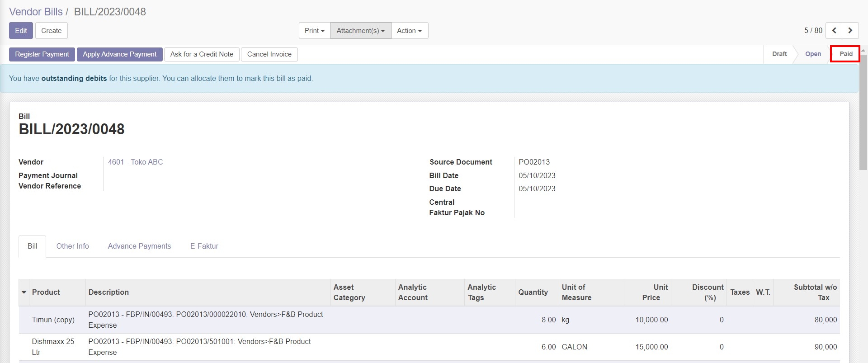This screenshot has height=363, width=868.
Task: Switch to E-Faktur tab
Action: 204,246
